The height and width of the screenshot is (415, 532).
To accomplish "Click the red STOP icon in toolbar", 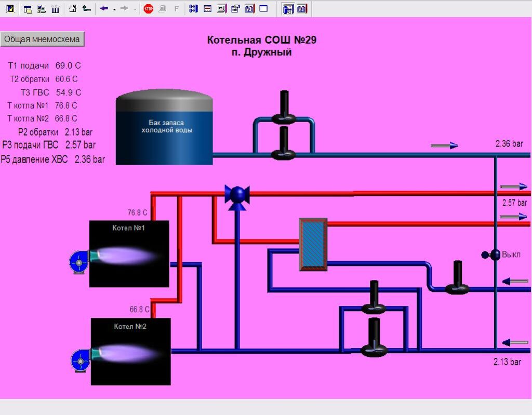I will point(149,9).
